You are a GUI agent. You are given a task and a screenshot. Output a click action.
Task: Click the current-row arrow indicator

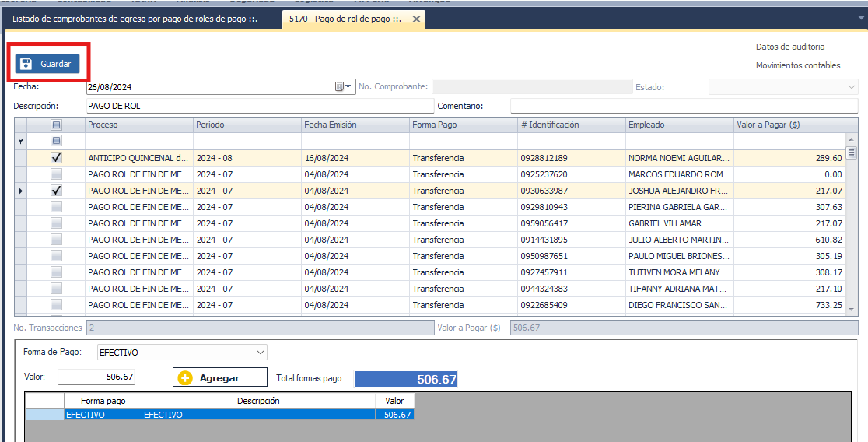tap(20, 191)
